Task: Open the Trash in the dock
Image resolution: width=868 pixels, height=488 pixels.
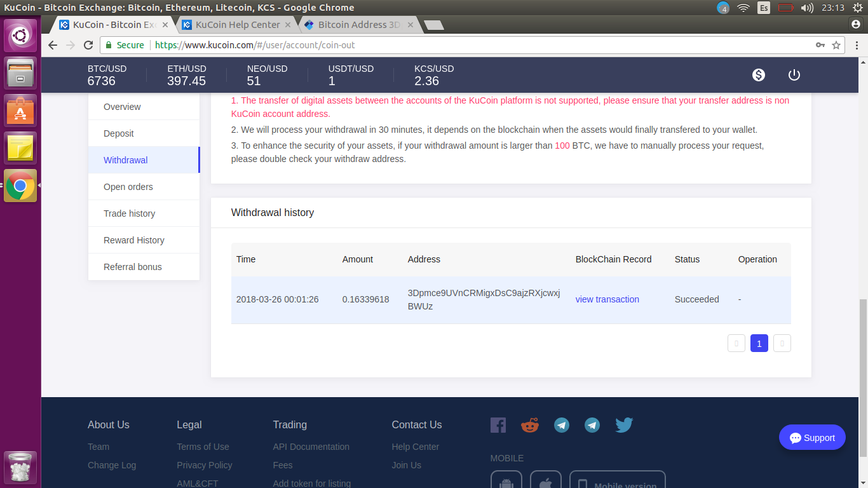Action: 20,468
